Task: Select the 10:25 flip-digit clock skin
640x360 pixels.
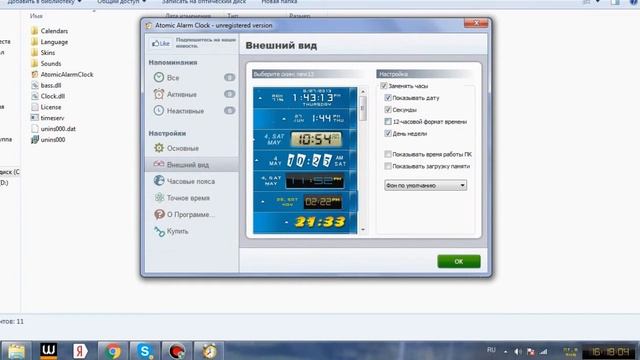Action: coord(305,160)
